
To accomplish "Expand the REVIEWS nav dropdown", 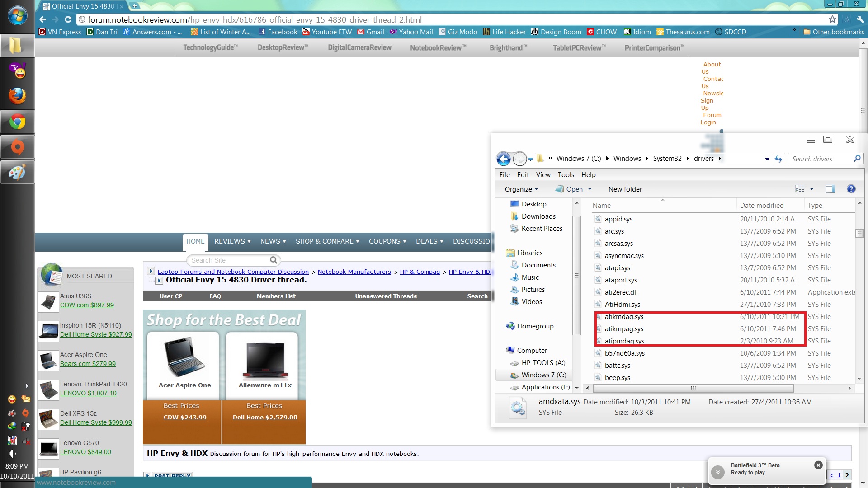I will pos(232,241).
